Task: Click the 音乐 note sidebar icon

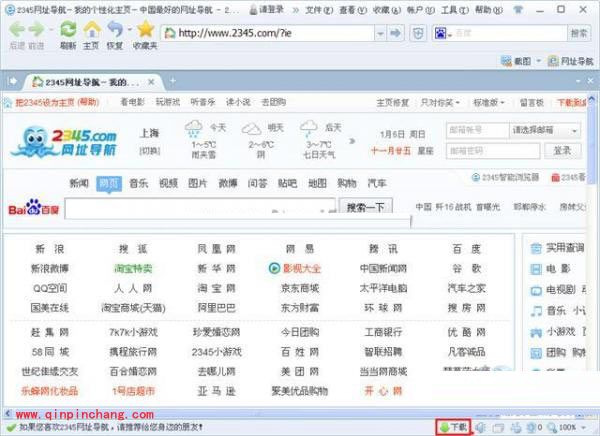Action: [x=536, y=310]
